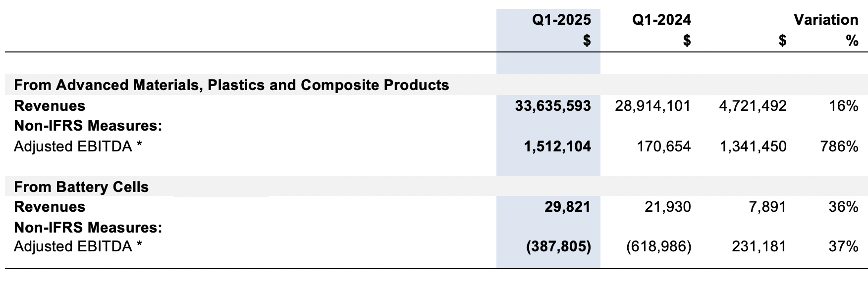Select the 786% variation percentage
This screenshot has width=868, height=285.
click(x=839, y=146)
